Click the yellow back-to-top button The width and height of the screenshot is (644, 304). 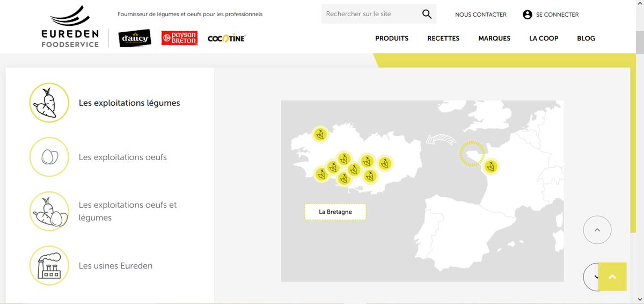[x=612, y=277]
